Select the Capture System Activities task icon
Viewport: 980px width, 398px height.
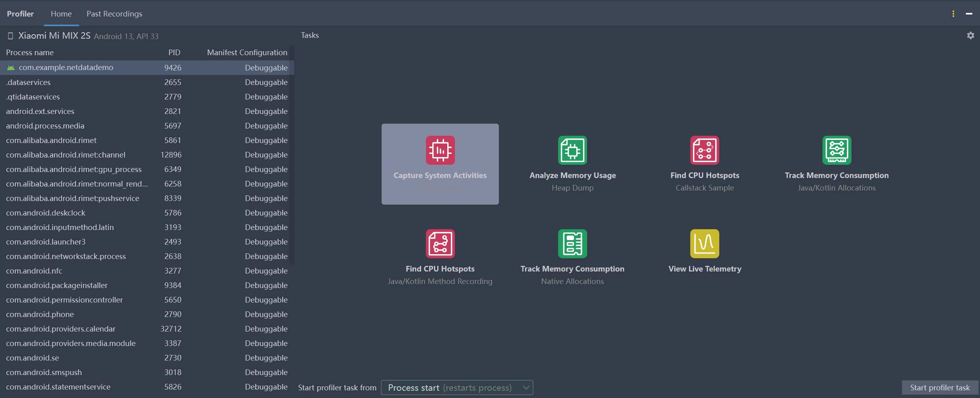point(440,150)
